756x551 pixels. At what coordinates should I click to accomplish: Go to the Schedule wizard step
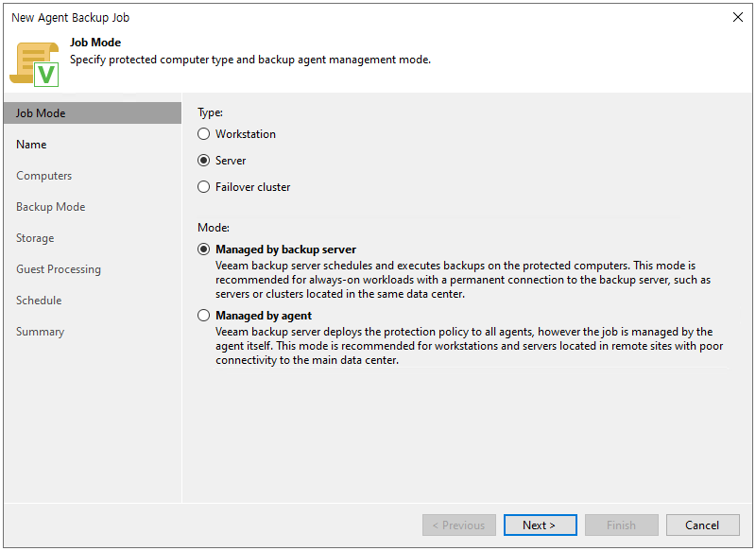pos(39,301)
